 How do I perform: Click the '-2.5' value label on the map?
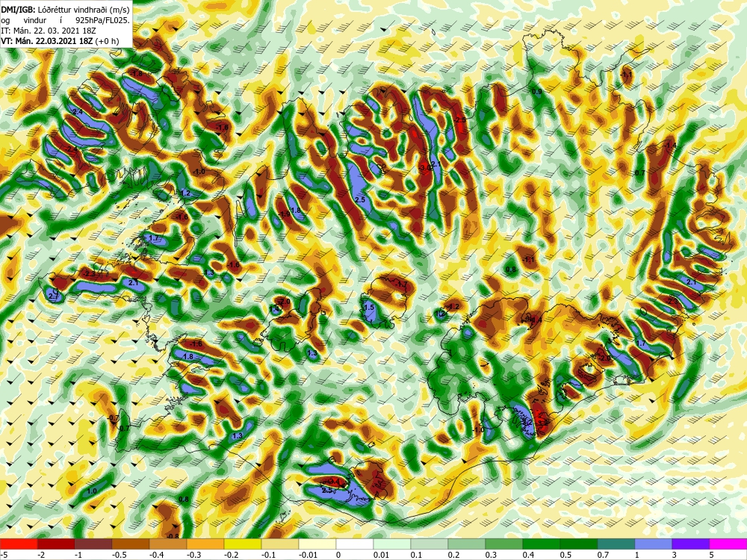click(x=459, y=120)
